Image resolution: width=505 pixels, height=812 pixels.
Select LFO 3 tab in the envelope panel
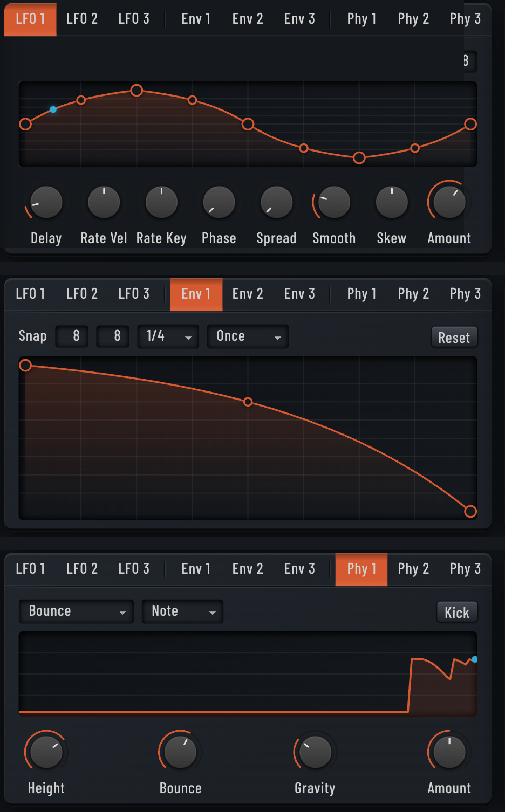(x=134, y=294)
